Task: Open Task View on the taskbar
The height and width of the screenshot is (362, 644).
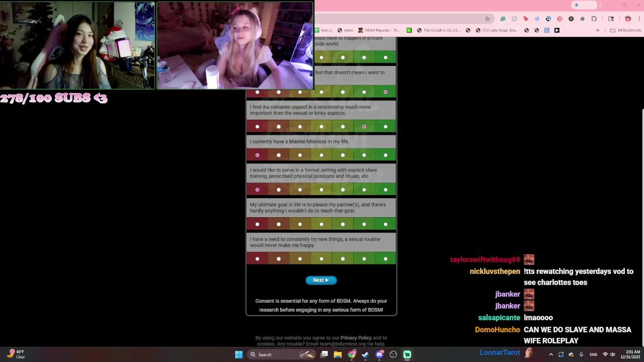Action: [x=325, y=354]
